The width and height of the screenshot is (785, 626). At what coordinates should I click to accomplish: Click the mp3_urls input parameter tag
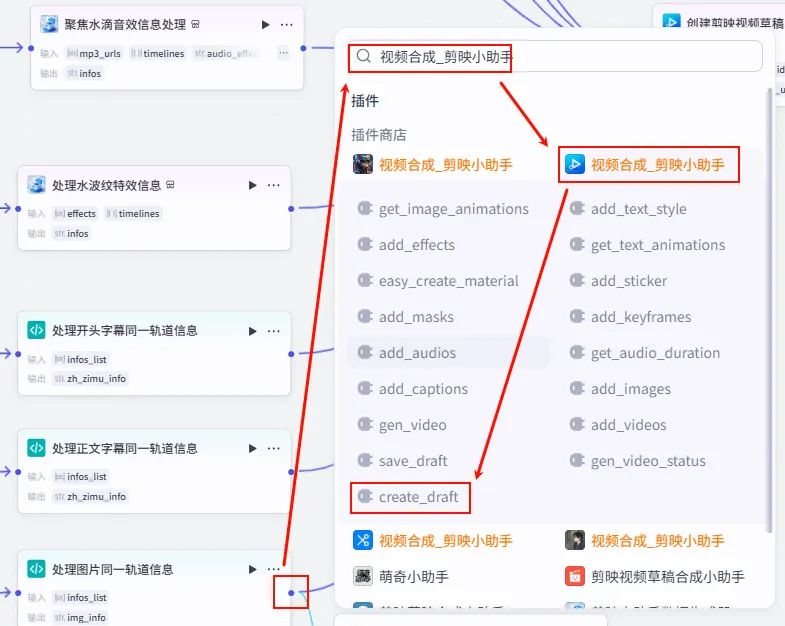[94, 54]
